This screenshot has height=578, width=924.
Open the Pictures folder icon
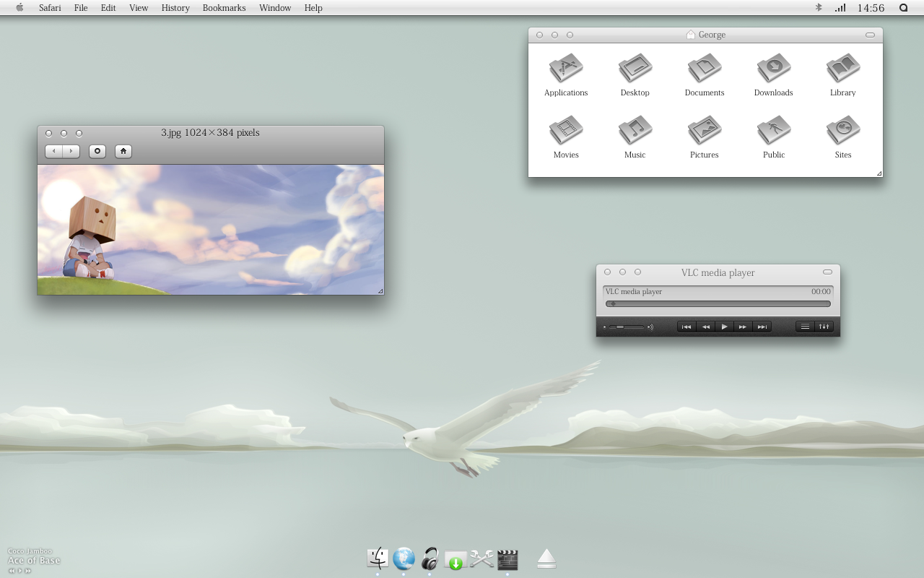point(705,131)
